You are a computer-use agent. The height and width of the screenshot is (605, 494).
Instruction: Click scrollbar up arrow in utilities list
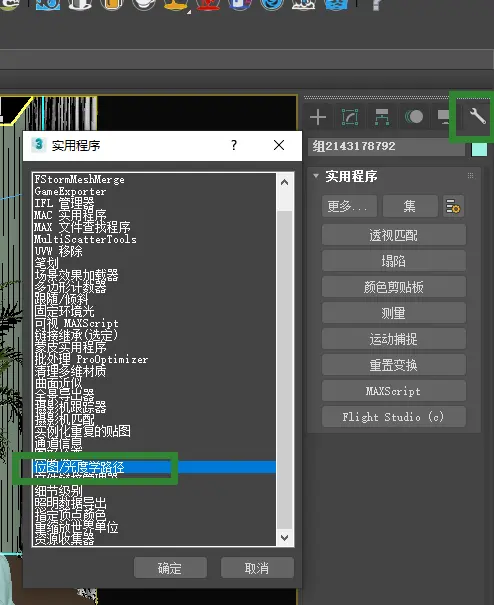click(x=285, y=183)
